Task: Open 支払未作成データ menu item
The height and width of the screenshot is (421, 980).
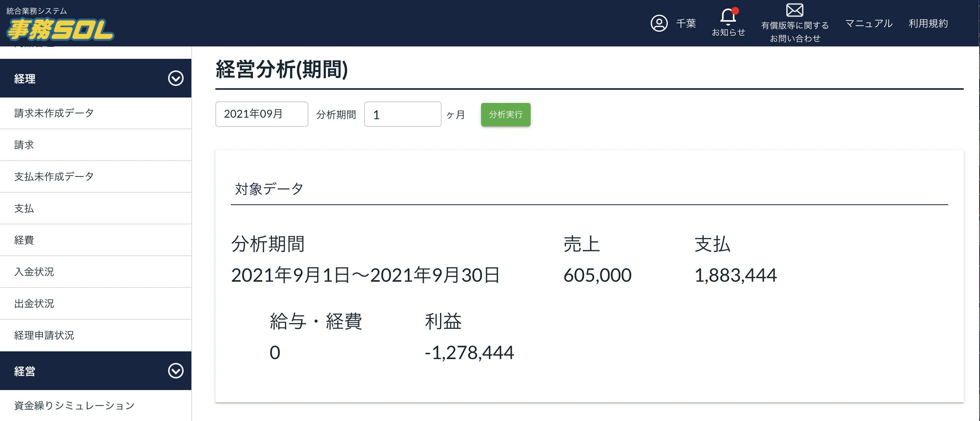Action: point(54,176)
